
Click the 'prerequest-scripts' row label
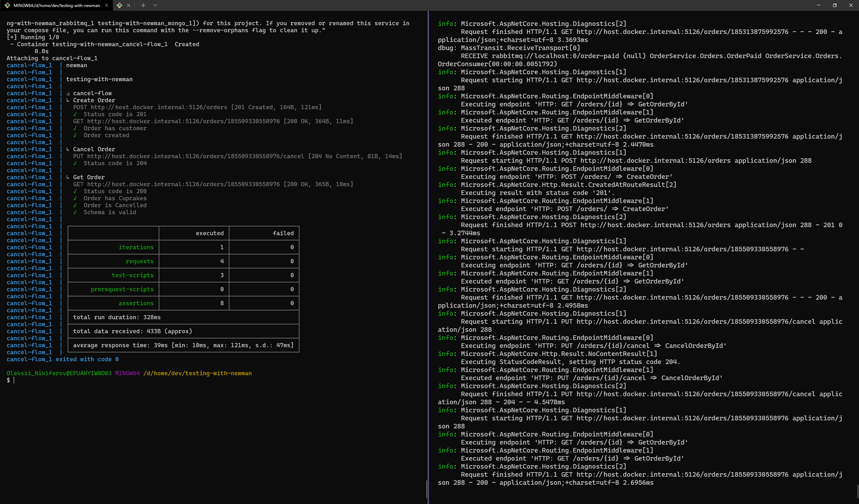(122, 289)
